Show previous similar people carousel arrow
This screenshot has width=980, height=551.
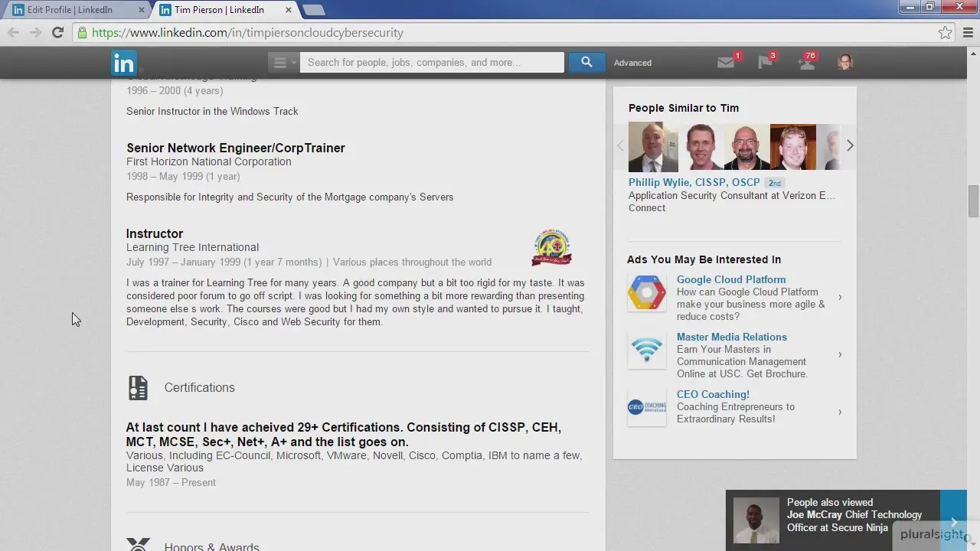click(621, 145)
